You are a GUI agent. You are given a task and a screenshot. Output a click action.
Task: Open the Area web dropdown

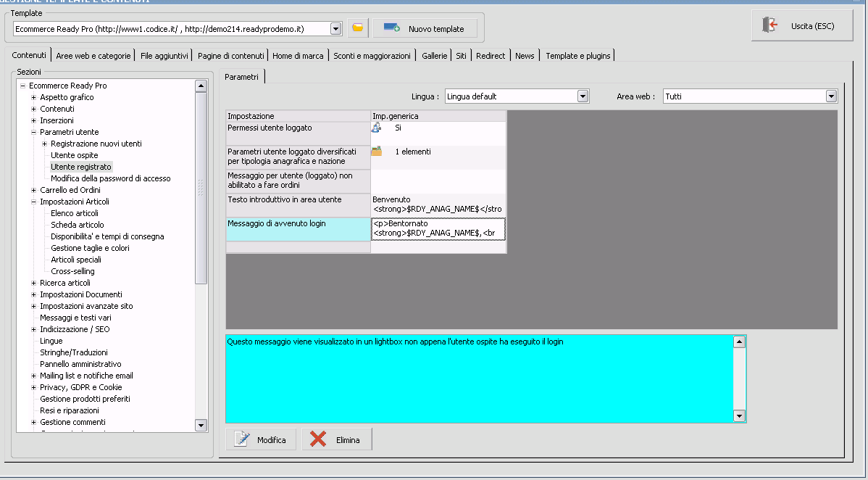tap(831, 96)
